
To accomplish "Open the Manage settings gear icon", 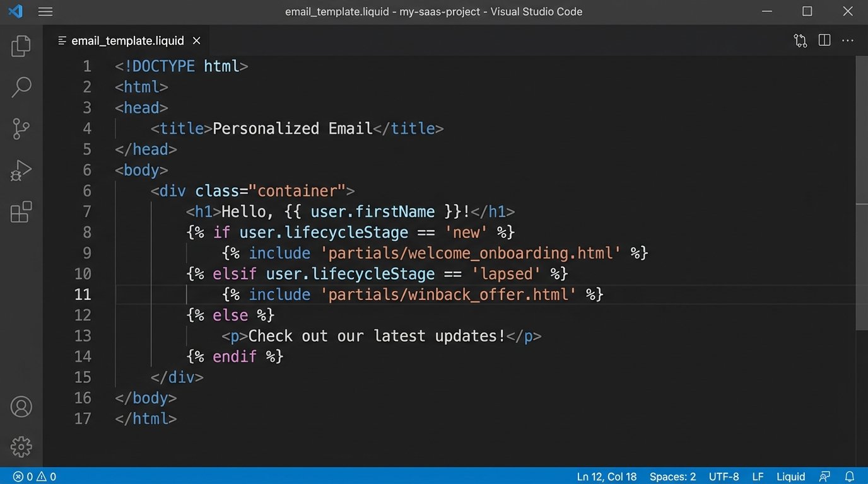I will (x=21, y=447).
